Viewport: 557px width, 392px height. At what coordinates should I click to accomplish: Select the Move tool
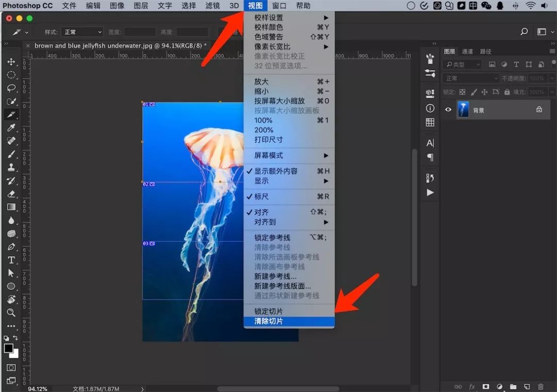click(11, 62)
